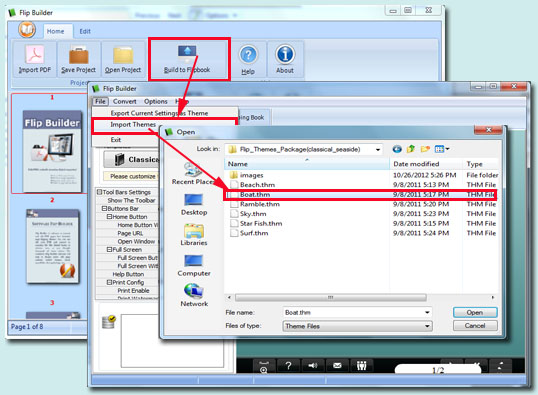Switch to the Edit ribbon tab
The height and width of the screenshot is (395, 538).
click(85, 31)
